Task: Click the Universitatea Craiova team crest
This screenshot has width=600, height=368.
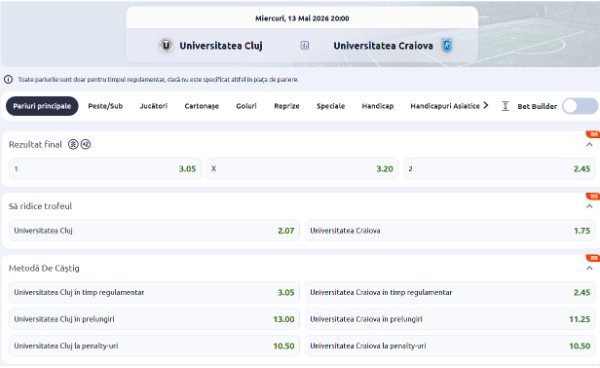Action: pos(447,46)
